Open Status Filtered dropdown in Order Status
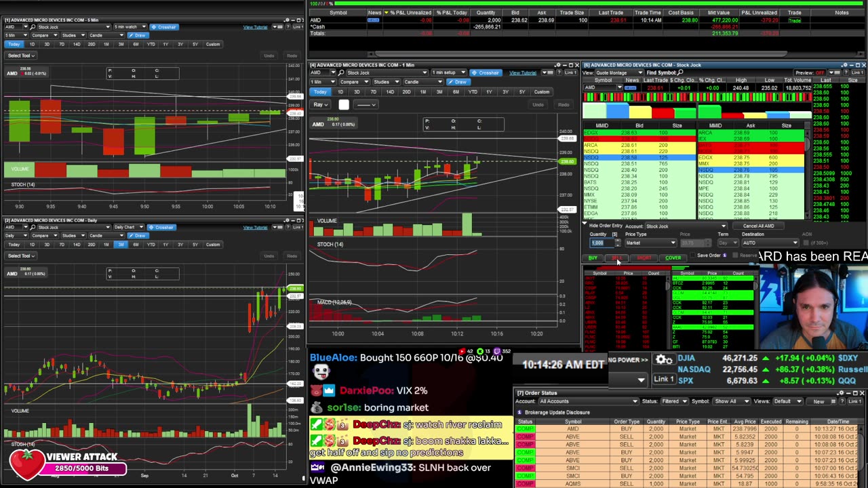 (675, 401)
